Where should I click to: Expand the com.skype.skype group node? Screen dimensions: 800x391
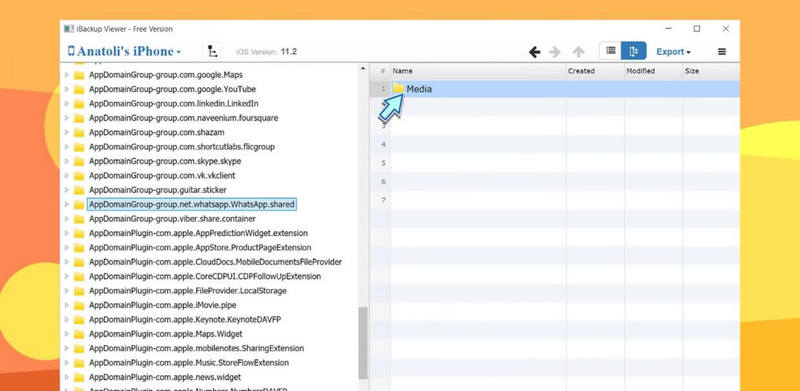pos(66,161)
